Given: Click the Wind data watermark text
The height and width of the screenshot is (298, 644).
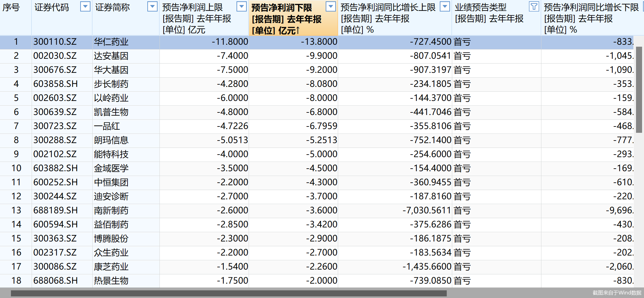Looking at the screenshot, I should [617, 292].
